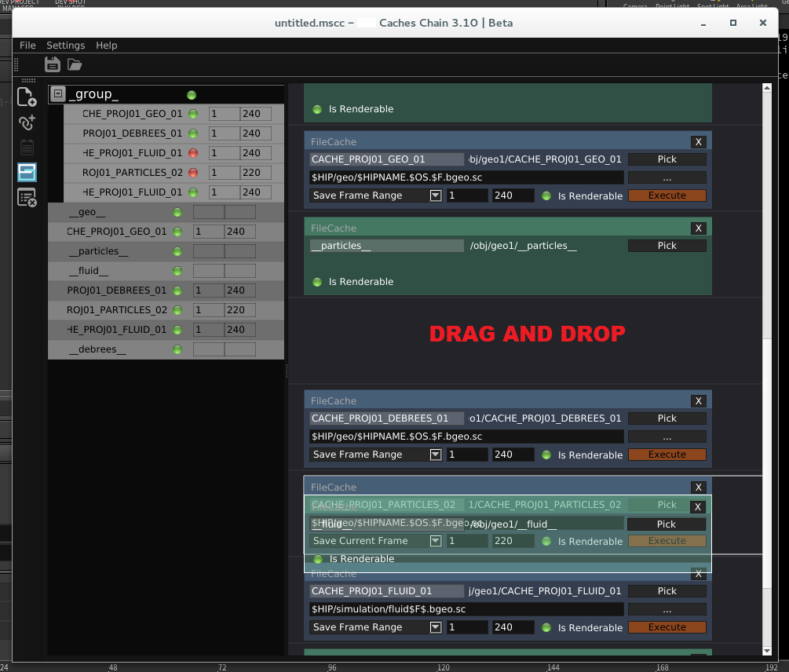Click the add link chain sidebar icon
The width and height of the screenshot is (789, 672).
pos(27,122)
